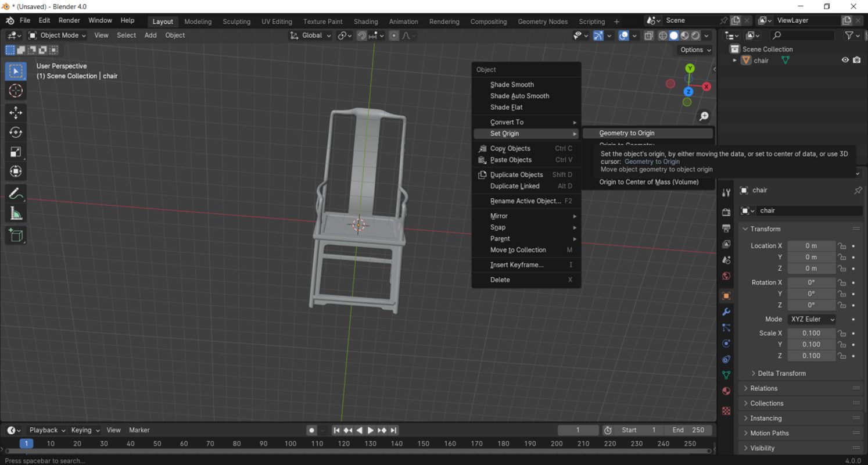Image resolution: width=868 pixels, height=465 pixels.
Task: Select the Add Cube tool
Action: (16, 235)
